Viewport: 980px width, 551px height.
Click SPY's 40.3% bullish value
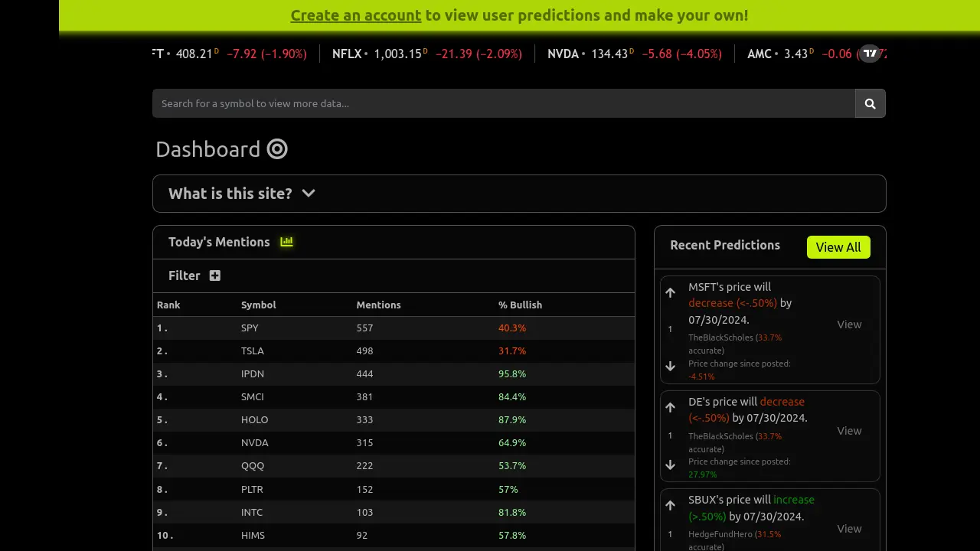[x=512, y=328]
